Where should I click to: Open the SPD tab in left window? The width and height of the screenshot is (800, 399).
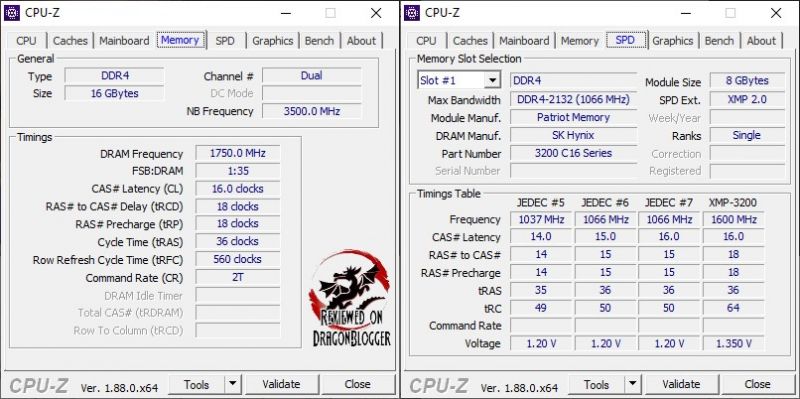click(225, 41)
